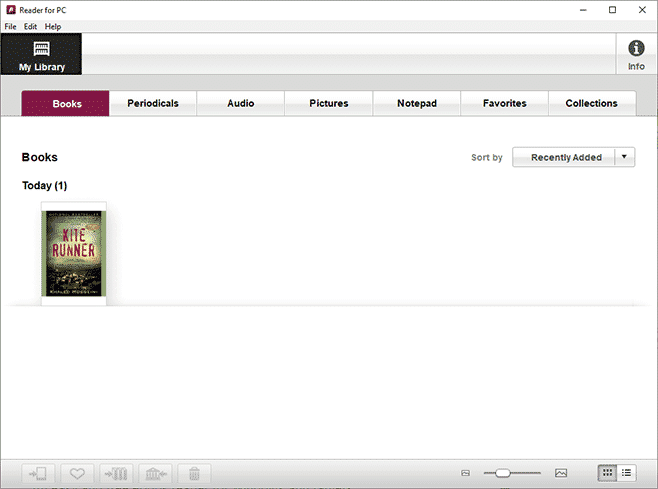Click the add to collection icon

(x=116, y=473)
